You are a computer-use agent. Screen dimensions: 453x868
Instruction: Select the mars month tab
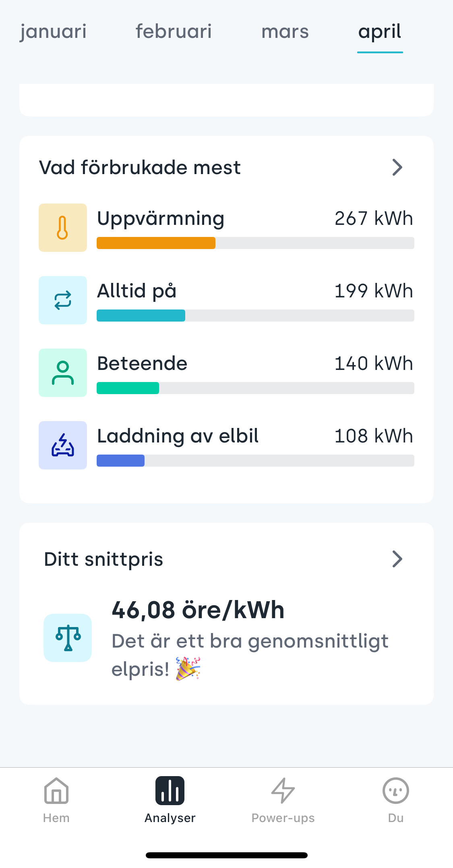(285, 31)
